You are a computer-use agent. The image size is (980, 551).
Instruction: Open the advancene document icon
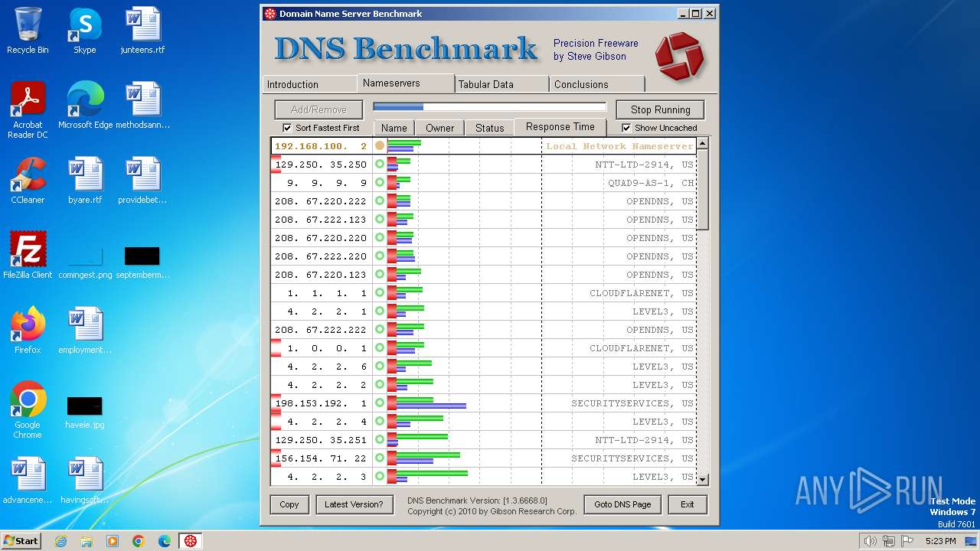(x=28, y=481)
